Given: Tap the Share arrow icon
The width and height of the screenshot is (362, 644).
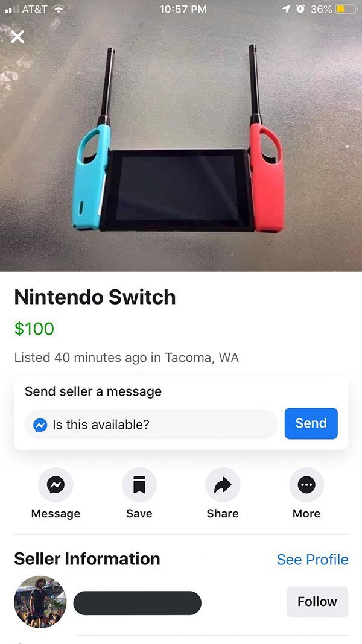Looking at the screenshot, I should (223, 485).
